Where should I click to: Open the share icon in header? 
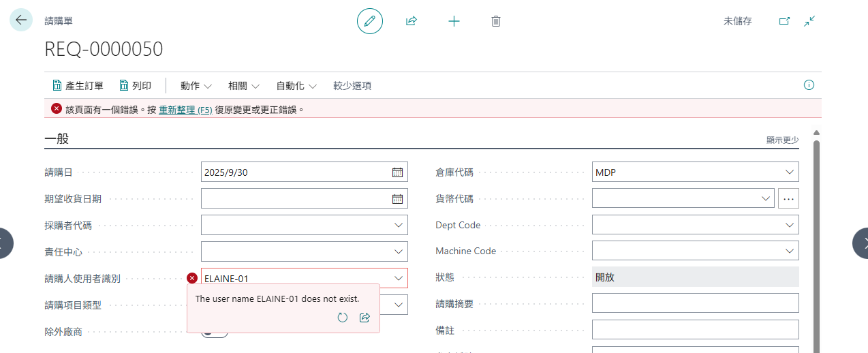pyautogui.click(x=412, y=21)
